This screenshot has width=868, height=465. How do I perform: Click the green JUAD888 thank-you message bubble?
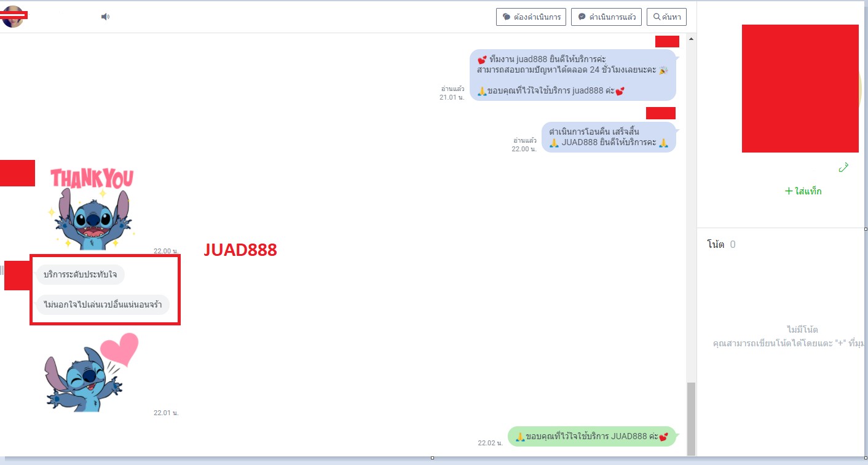pyautogui.click(x=591, y=437)
